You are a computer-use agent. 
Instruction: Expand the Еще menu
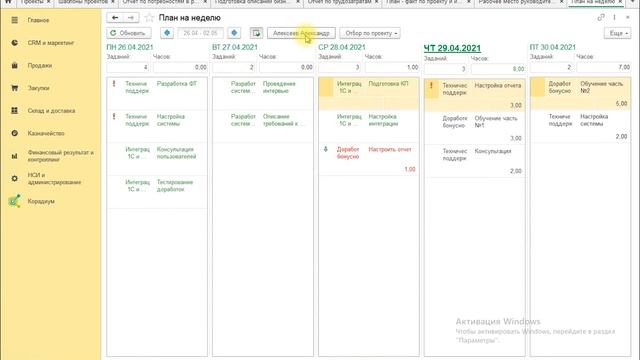point(618,33)
